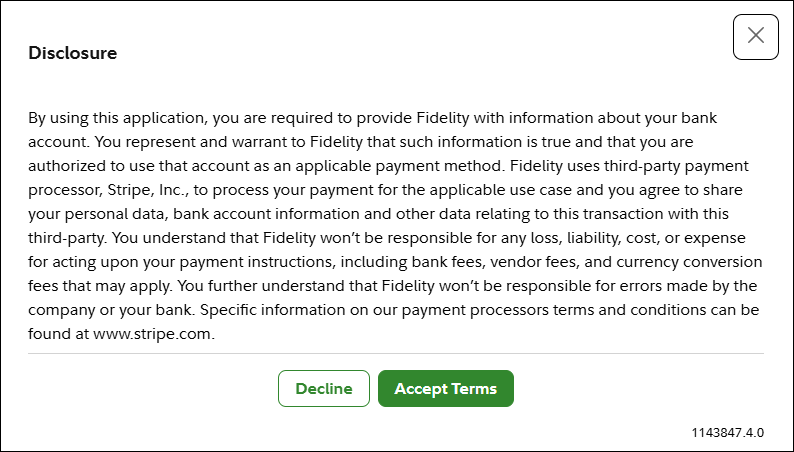This screenshot has height=452, width=794.
Task: Click the horizontal divider above the buttons
Action: [x=396, y=353]
